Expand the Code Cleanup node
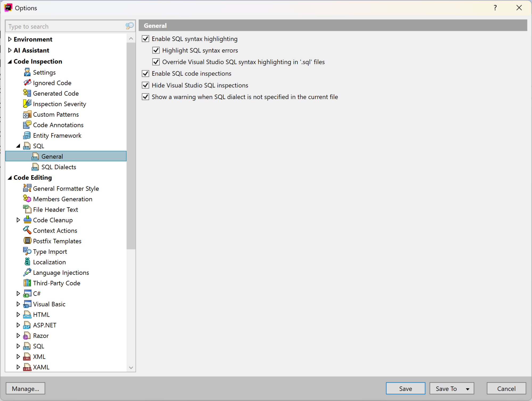Viewport: 532px width, 401px height. pos(18,220)
